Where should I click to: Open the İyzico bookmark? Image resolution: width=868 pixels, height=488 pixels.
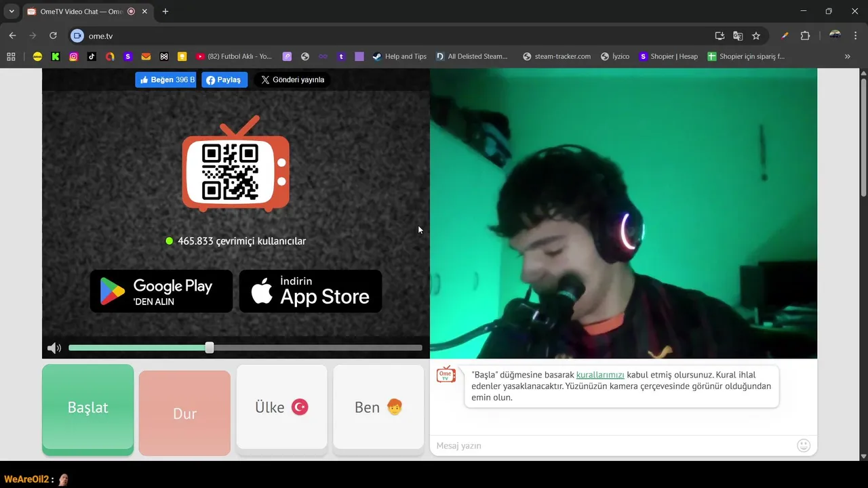(615, 56)
